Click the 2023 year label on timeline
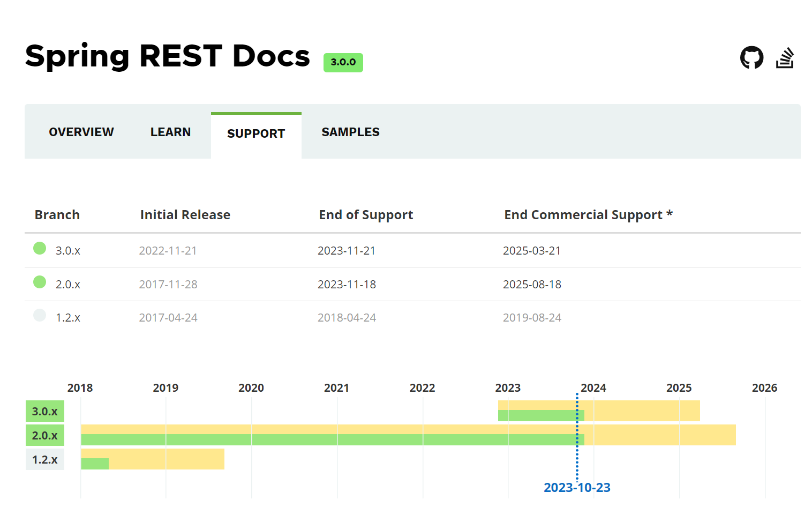 pos(508,388)
